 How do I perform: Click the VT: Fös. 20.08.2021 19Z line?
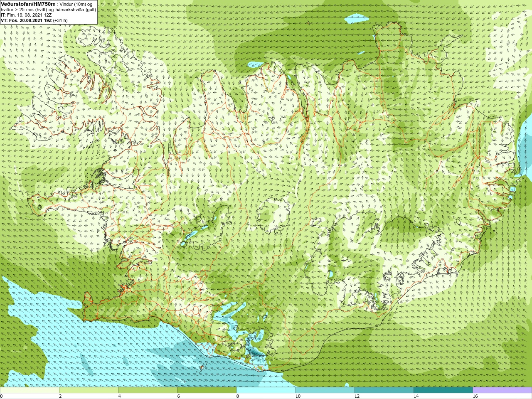34,20
